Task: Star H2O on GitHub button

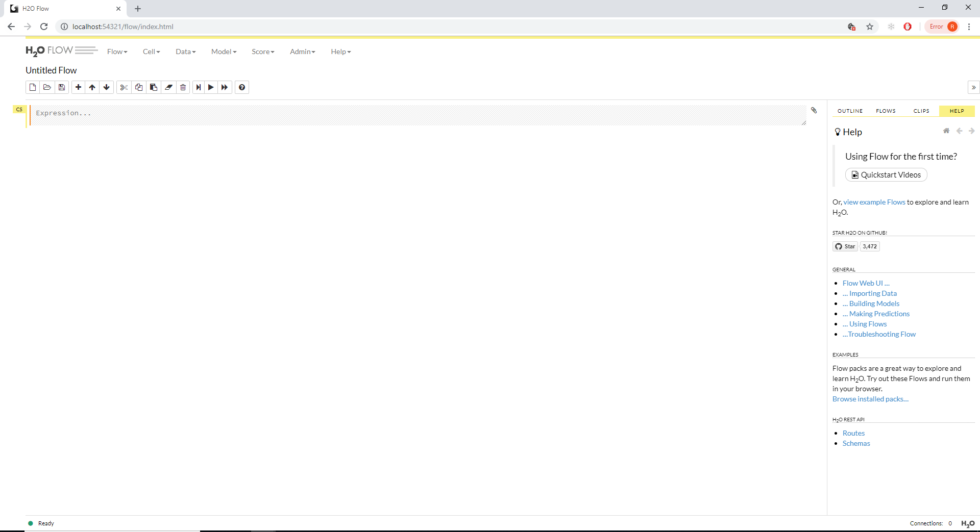Action: tap(845, 246)
